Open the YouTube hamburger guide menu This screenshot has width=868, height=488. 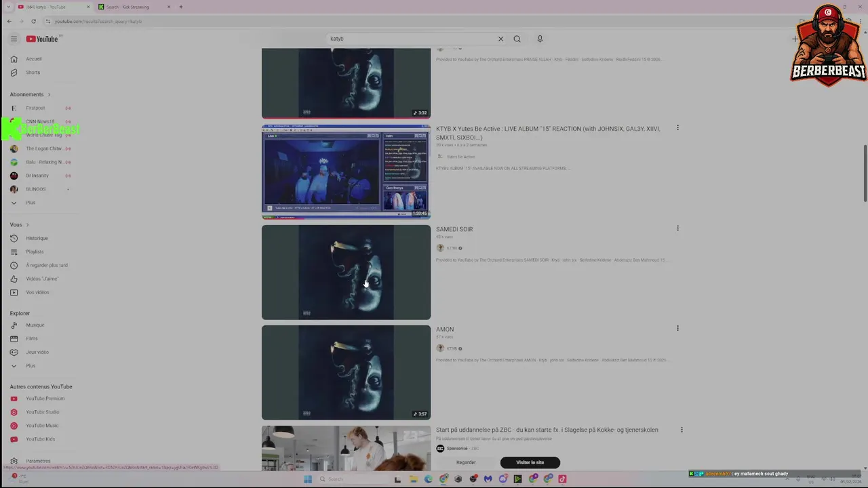click(x=14, y=39)
